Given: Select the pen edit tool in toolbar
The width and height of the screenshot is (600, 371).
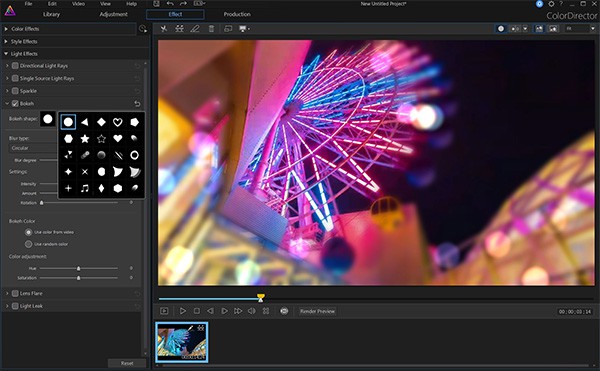Looking at the screenshot, I should click(195, 29).
